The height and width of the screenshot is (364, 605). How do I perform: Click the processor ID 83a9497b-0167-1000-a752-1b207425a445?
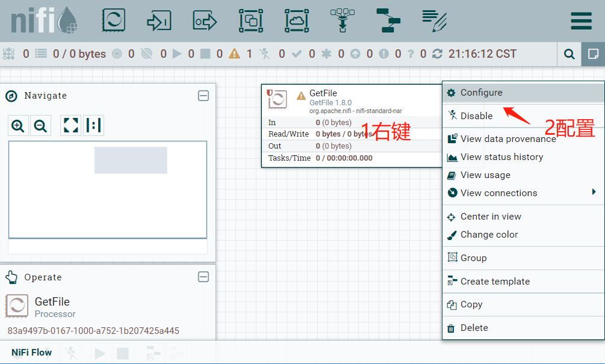click(x=93, y=331)
